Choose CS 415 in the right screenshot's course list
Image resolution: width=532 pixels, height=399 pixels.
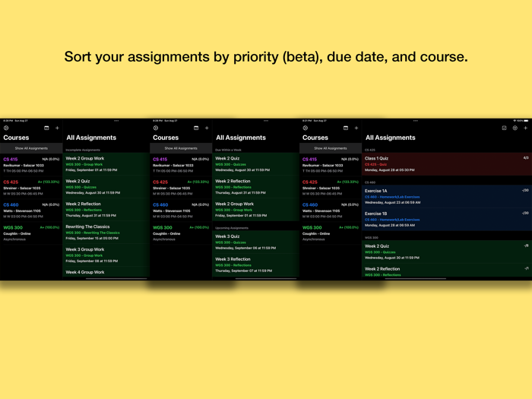tap(331, 165)
